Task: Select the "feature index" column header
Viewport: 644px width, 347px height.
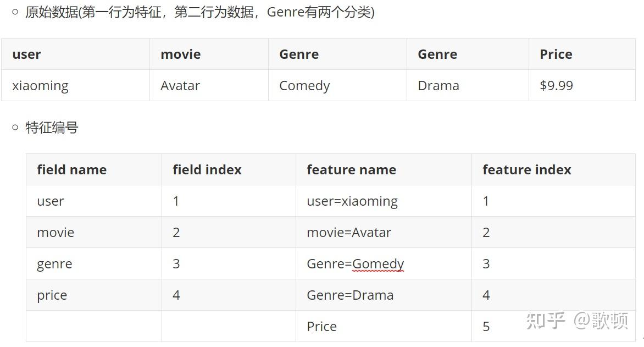Action: click(x=526, y=170)
